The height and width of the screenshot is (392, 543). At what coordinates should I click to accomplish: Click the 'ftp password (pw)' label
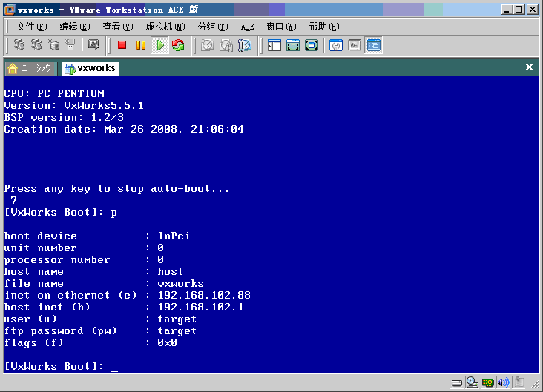coord(61,331)
